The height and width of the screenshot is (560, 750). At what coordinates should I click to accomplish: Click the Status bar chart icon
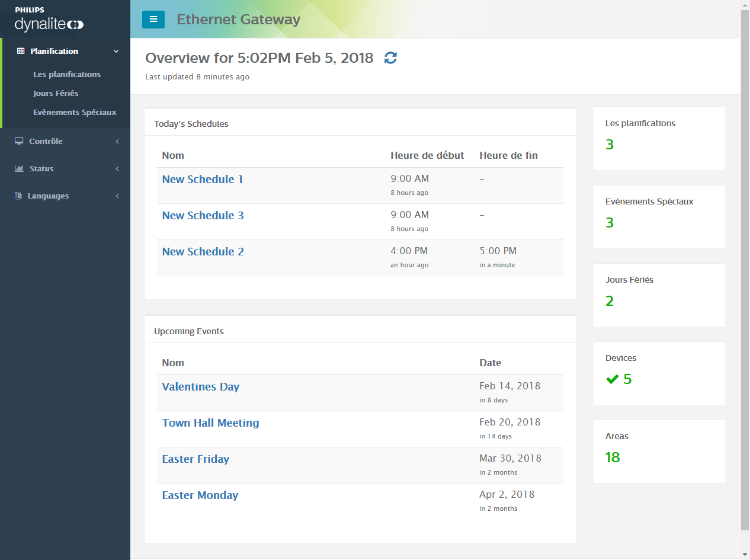click(19, 168)
